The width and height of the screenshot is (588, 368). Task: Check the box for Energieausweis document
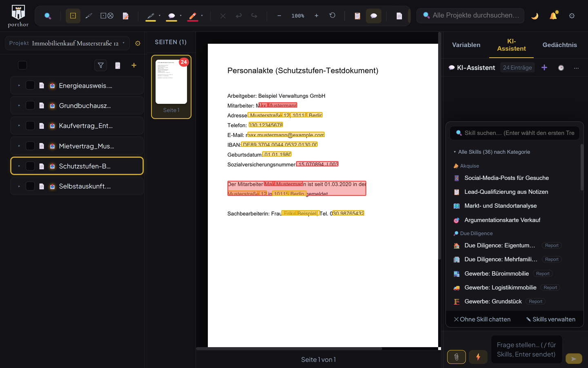pyautogui.click(x=30, y=85)
